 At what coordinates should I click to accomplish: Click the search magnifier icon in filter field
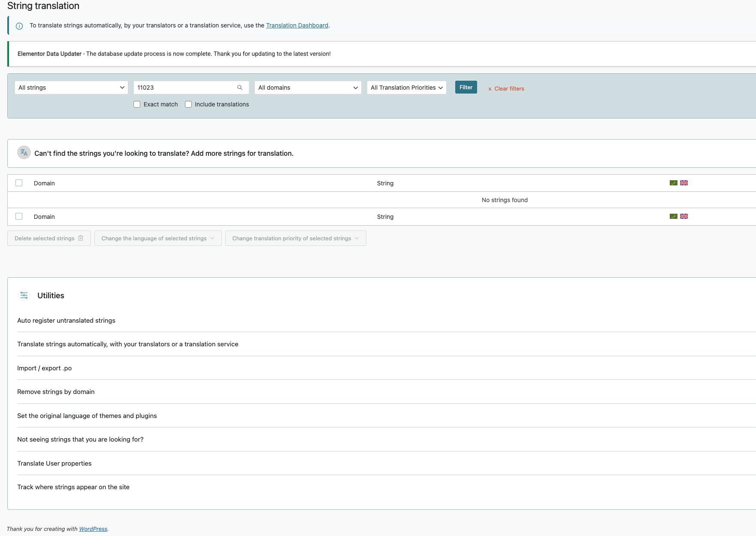[x=240, y=88]
